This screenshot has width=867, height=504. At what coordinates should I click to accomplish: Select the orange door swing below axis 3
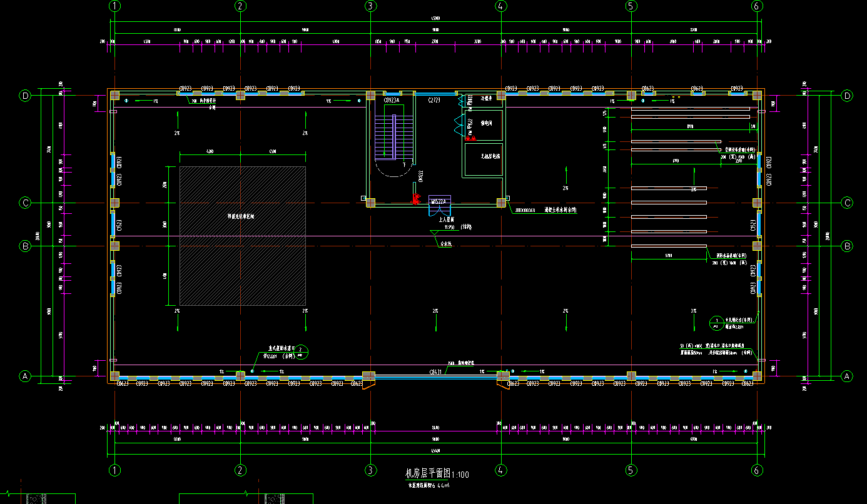(368, 384)
